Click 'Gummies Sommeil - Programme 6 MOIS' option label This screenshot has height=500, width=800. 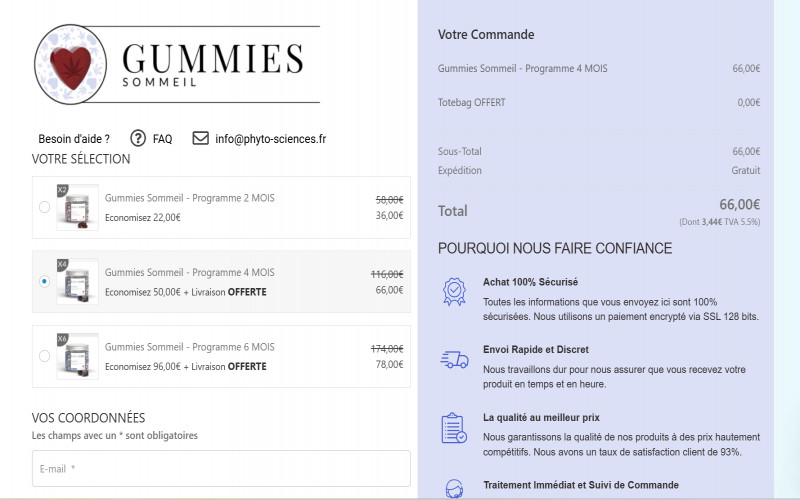pos(190,347)
